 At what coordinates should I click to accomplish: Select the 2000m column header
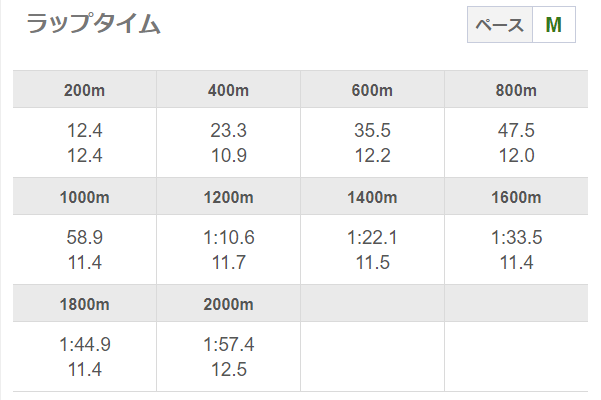pyautogui.click(x=228, y=304)
